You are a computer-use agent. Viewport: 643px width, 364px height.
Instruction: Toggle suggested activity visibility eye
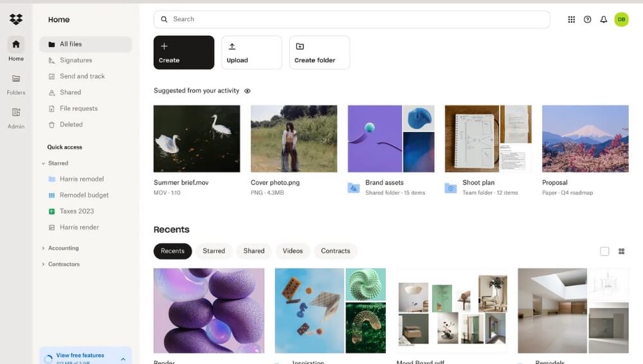tap(248, 91)
